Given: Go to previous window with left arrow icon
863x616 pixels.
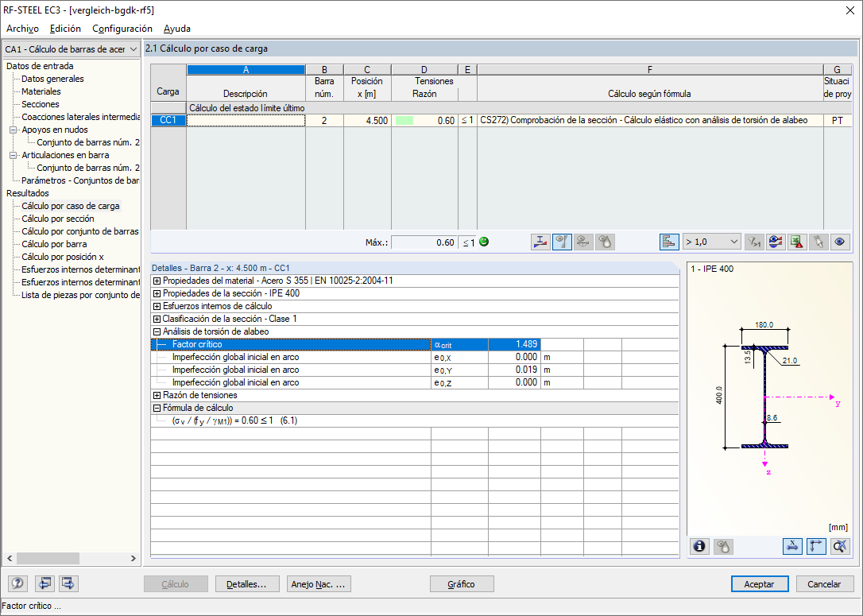Looking at the screenshot, I should pos(45,583).
